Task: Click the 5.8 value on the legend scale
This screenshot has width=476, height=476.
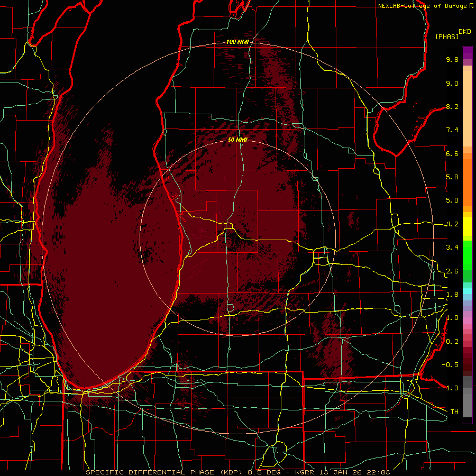Action: [452, 177]
